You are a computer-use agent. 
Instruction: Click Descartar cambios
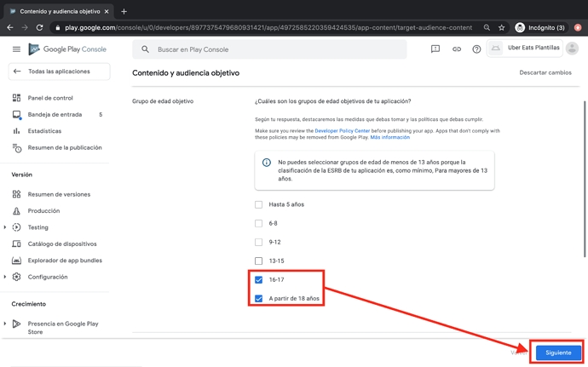point(545,72)
